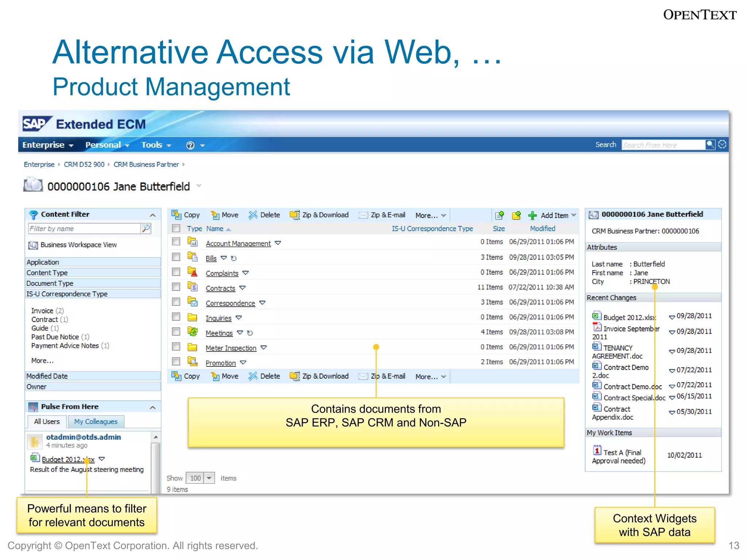Open the Enterprise menu
This screenshot has height=560, width=747.
click(48, 145)
